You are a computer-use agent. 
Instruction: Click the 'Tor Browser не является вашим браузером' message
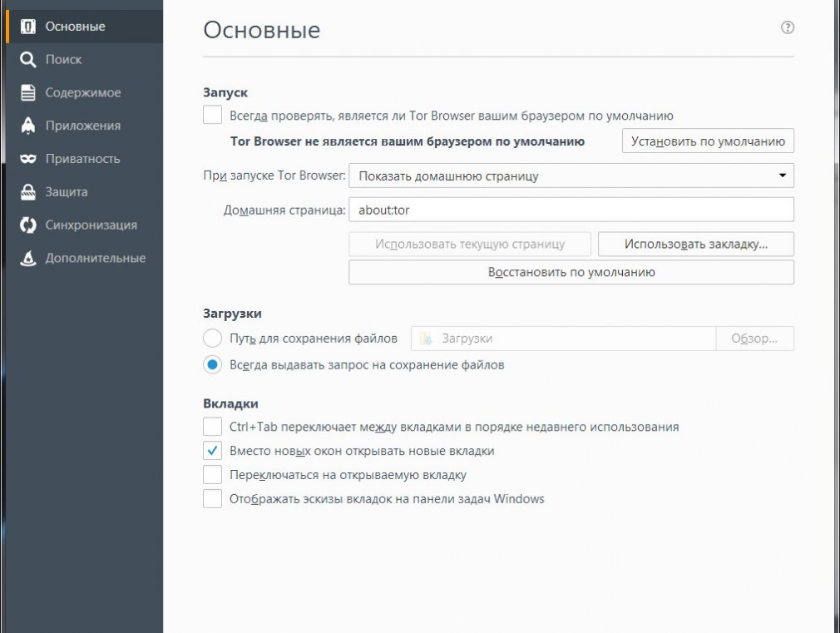408,141
